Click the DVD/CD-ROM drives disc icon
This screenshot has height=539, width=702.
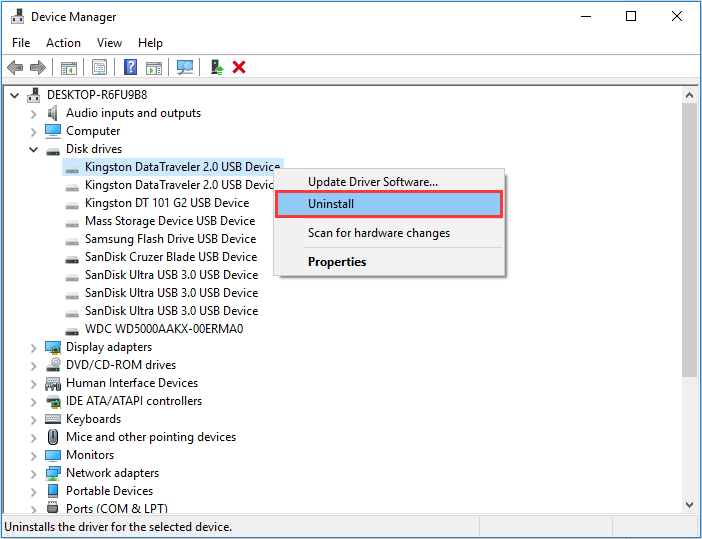53,364
